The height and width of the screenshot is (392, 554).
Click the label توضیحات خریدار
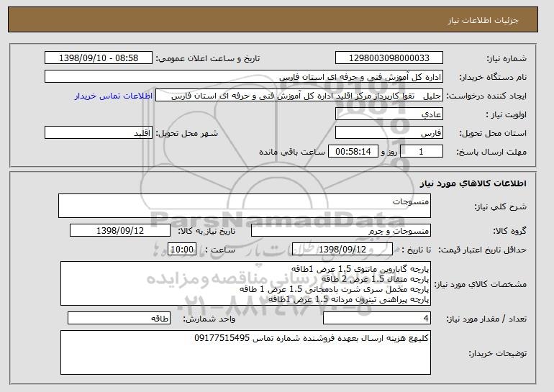click(497, 353)
